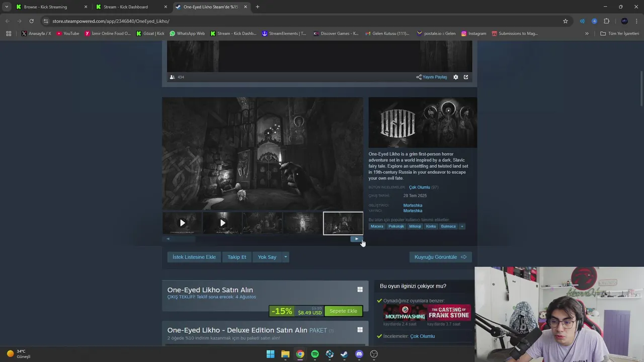Open the Mitoloji tag
This screenshot has height=362, width=644.
click(x=415, y=226)
